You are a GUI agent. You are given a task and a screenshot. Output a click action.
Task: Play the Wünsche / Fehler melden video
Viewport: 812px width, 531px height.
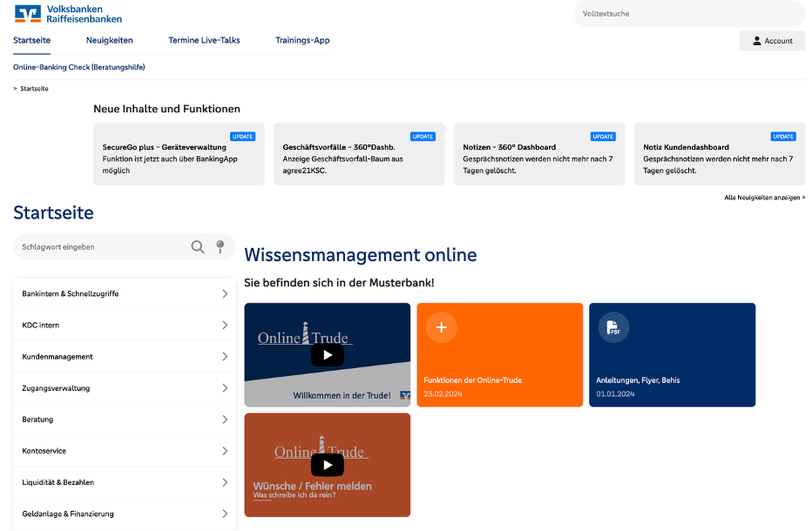328,465
